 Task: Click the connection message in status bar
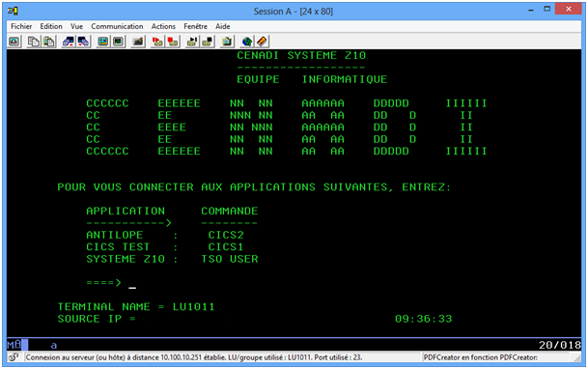(x=194, y=357)
